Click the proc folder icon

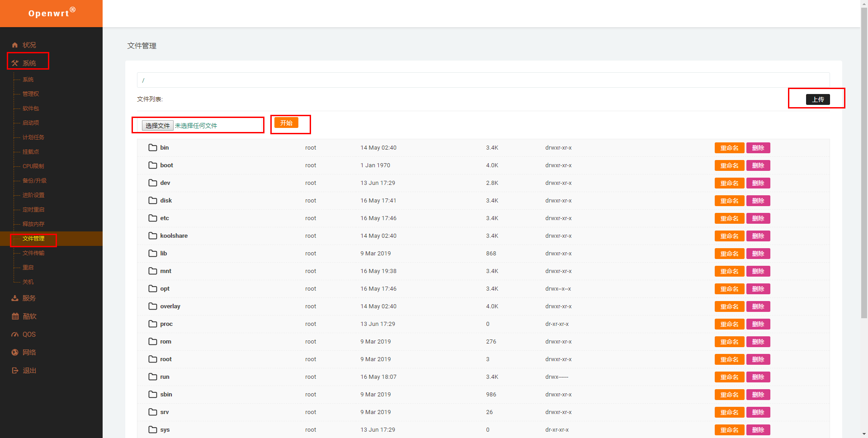point(153,324)
